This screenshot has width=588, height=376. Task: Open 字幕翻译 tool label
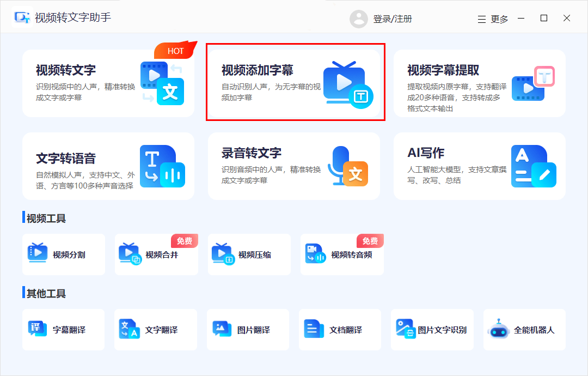(x=69, y=330)
